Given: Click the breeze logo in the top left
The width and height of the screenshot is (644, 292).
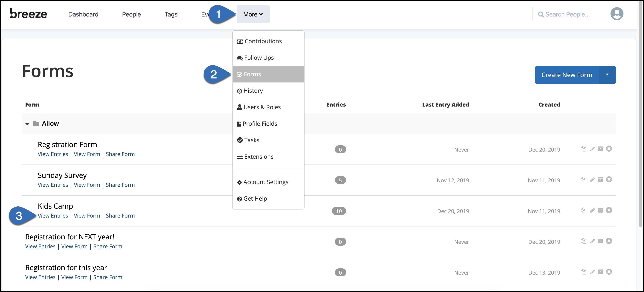Looking at the screenshot, I should (28, 14).
